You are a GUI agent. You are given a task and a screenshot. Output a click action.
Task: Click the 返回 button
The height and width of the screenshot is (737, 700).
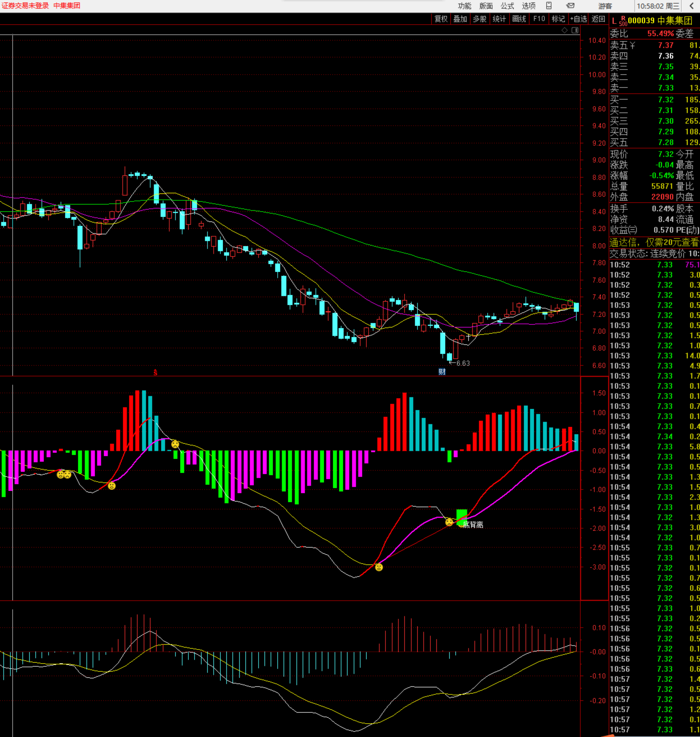click(x=598, y=19)
